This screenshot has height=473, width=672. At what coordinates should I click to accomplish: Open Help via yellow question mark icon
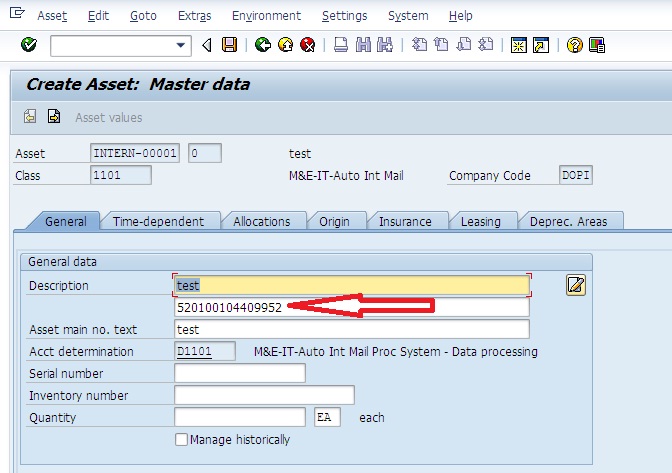pos(575,45)
